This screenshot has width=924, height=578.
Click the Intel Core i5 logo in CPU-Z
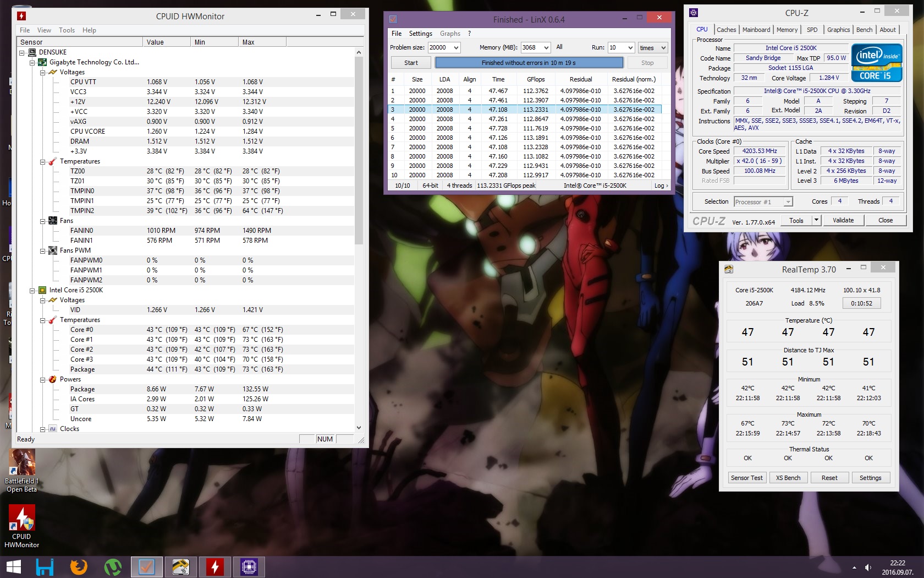877,63
